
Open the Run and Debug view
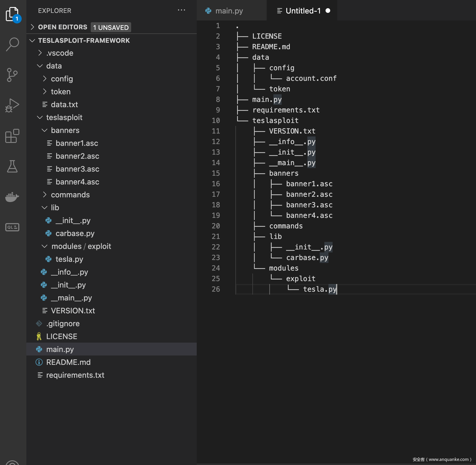[x=12, y=105]
